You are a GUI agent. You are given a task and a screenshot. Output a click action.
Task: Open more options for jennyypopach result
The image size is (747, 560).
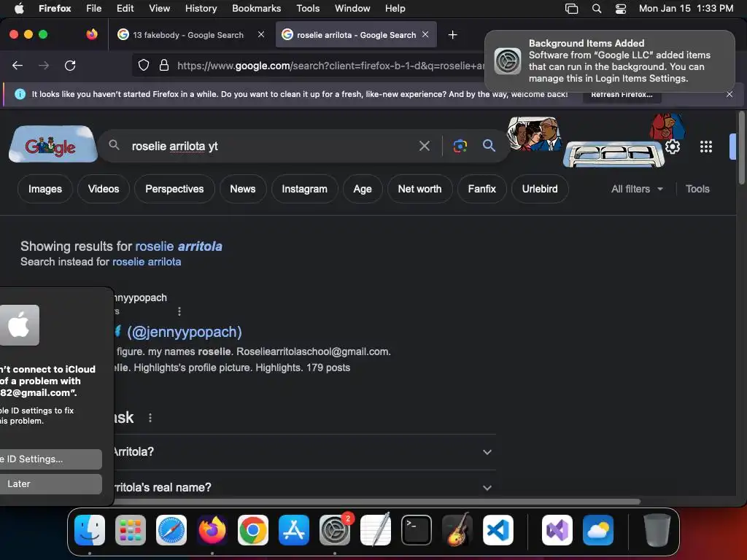click(179, 311)
